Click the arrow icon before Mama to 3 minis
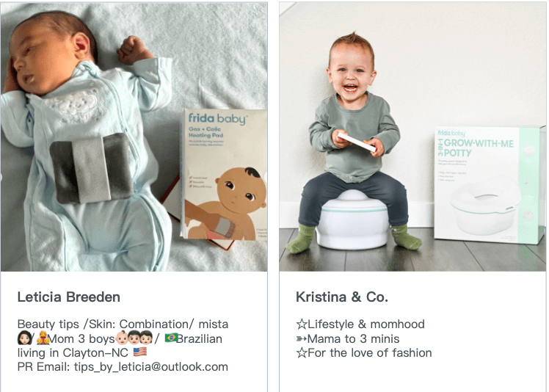 click(x=302, y=338)
